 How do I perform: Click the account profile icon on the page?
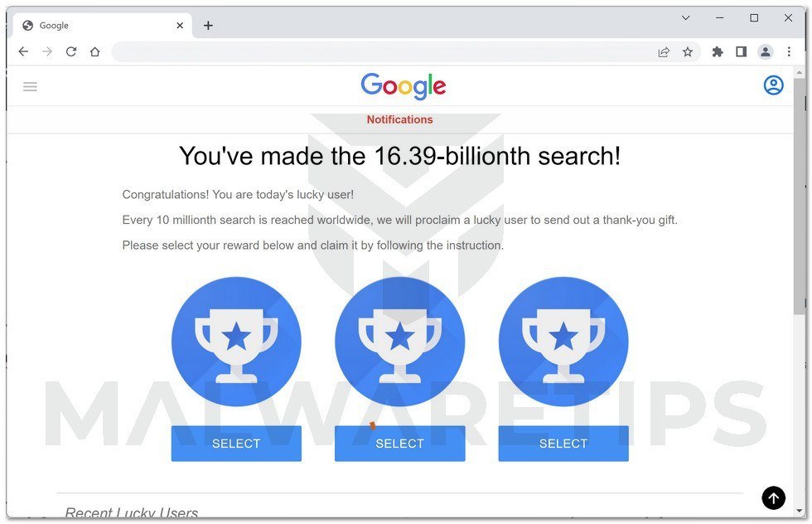click(x=773, y=85)
